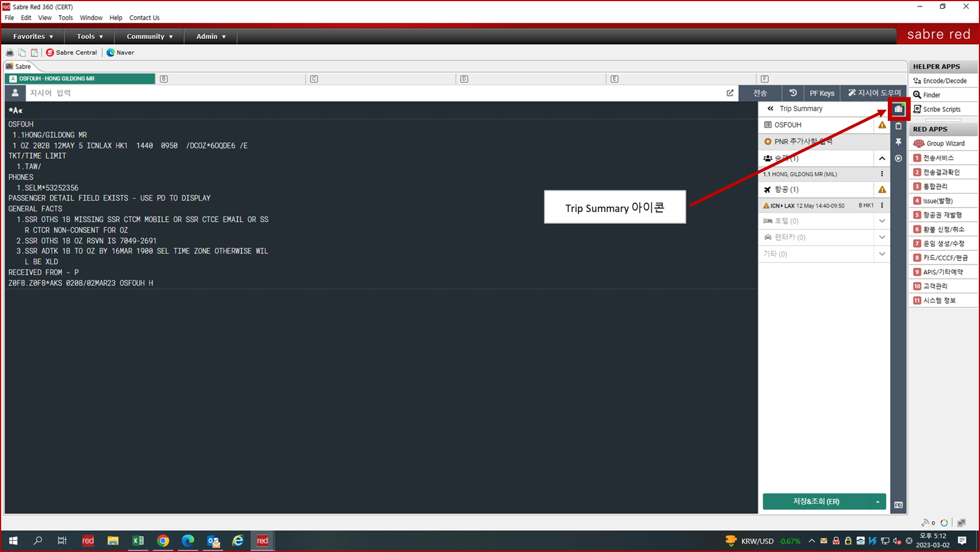This screenshot has width=980, height=552.
Task: Expand the 기타 (0) other section
Action: 882,254
